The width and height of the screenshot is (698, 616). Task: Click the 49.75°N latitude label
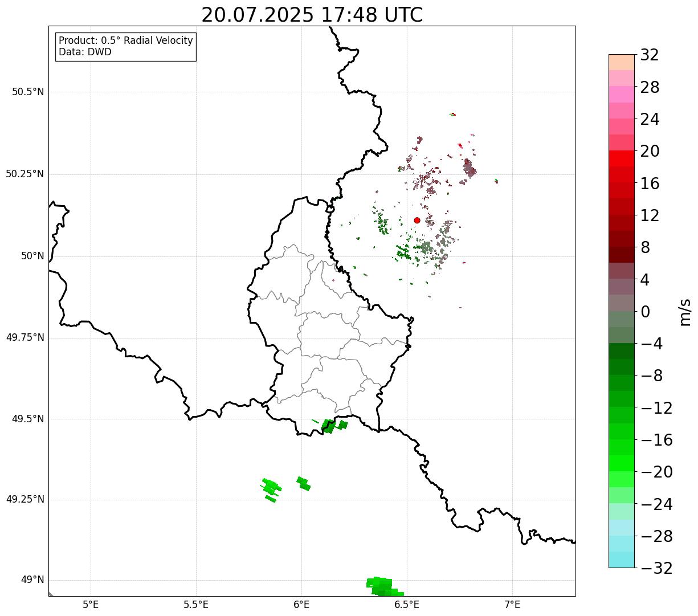[x=25, y=337]
